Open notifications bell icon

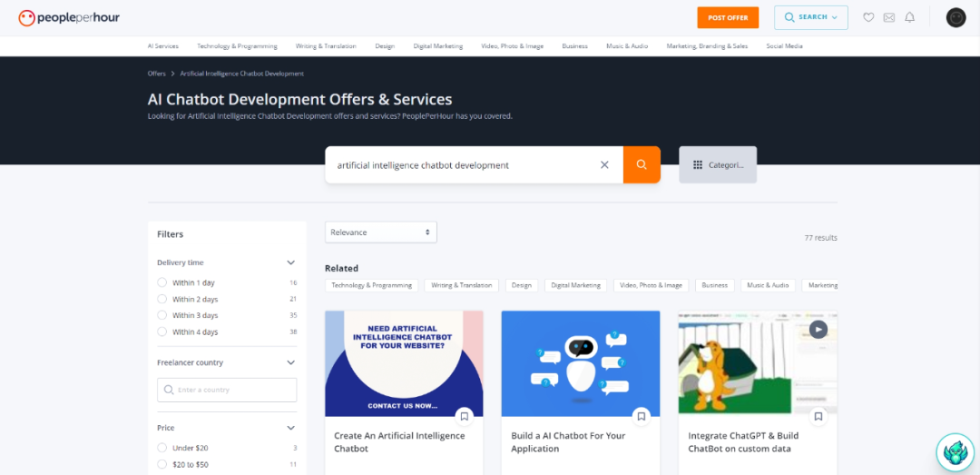(910, 17)
